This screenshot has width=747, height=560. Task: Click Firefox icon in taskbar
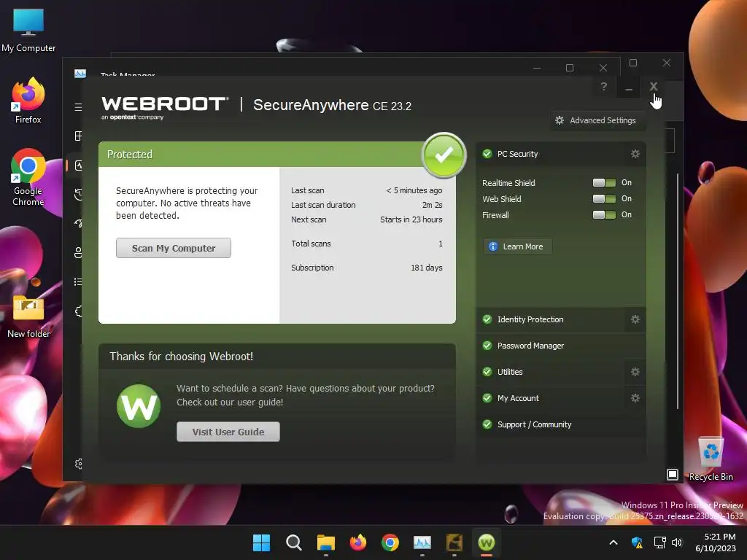357,542
